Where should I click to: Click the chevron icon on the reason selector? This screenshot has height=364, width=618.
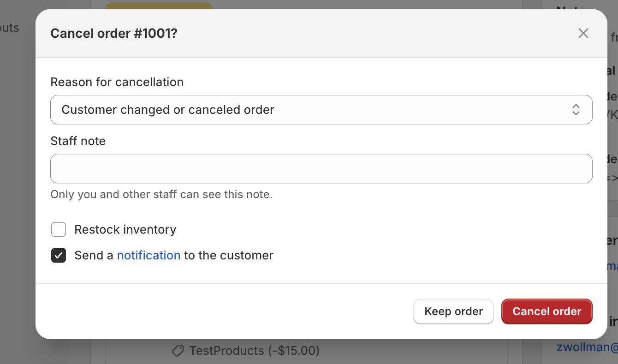click(x=576, y=110)
